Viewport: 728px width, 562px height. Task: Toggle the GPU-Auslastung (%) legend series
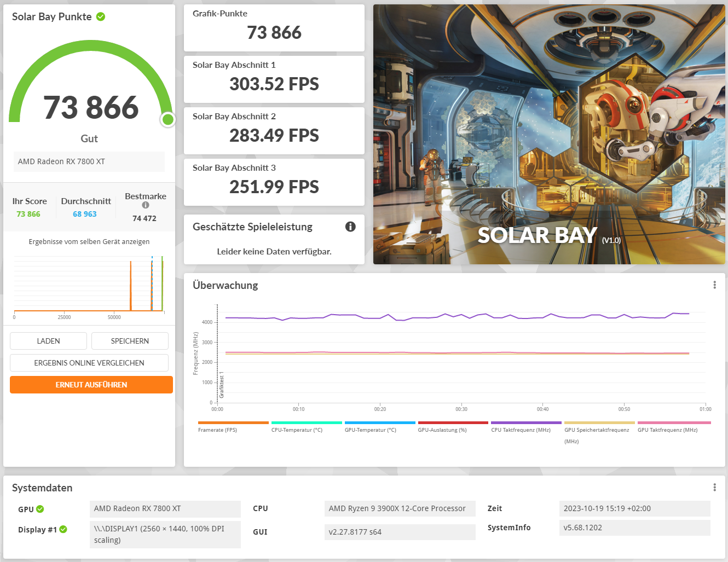453,427
